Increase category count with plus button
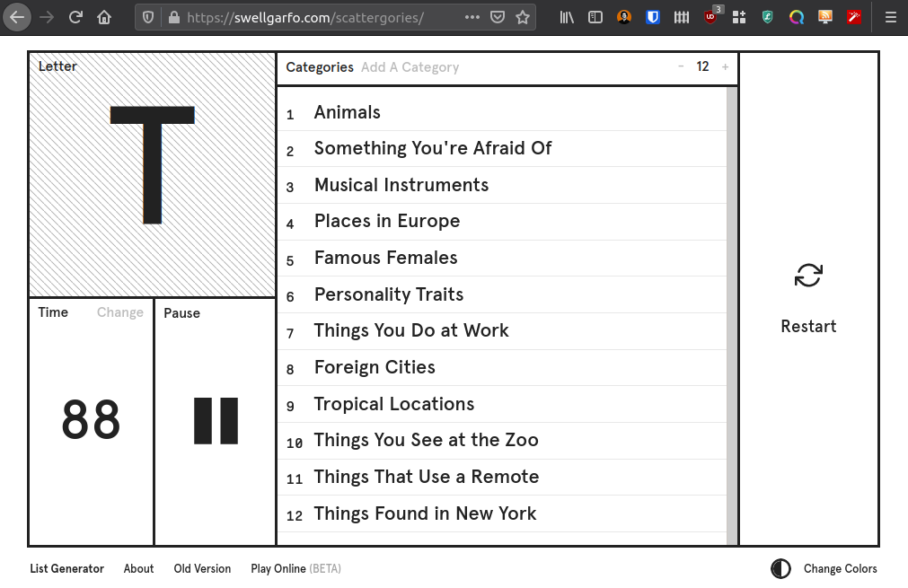The image size is (908, 588). click(725, 67)
